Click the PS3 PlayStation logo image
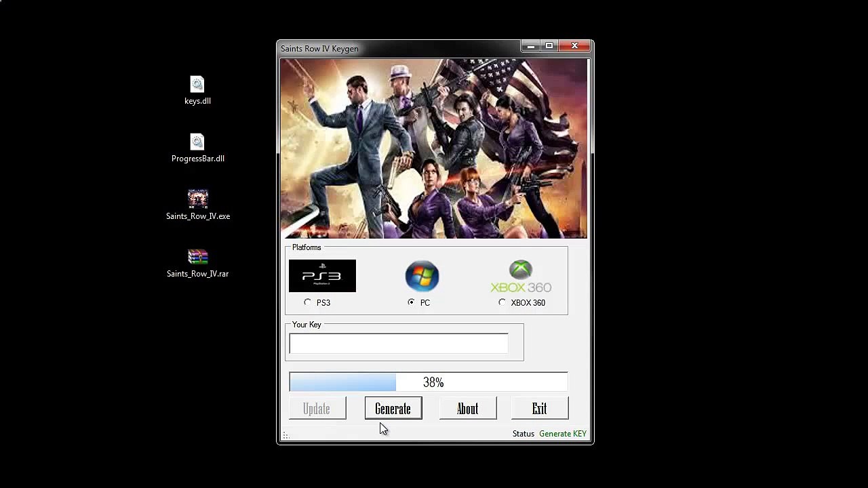Viewport: 868px width, 488px height. (322, 276)
